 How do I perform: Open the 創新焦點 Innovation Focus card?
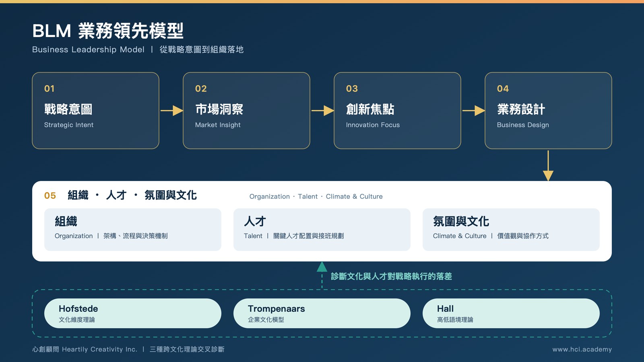click(x=397, y=111)
